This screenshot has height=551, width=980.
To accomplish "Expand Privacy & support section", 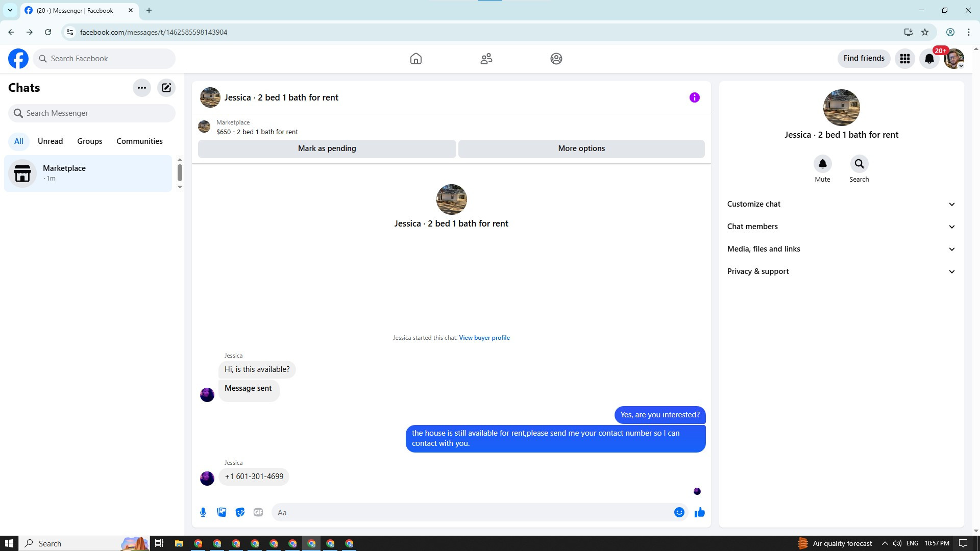I will 841,271.
